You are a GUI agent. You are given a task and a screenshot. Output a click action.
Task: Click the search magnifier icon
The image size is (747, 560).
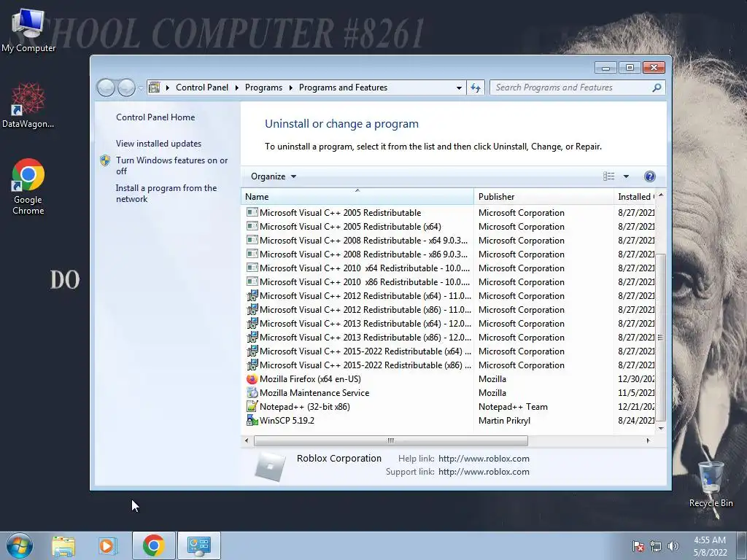(657, 87)
